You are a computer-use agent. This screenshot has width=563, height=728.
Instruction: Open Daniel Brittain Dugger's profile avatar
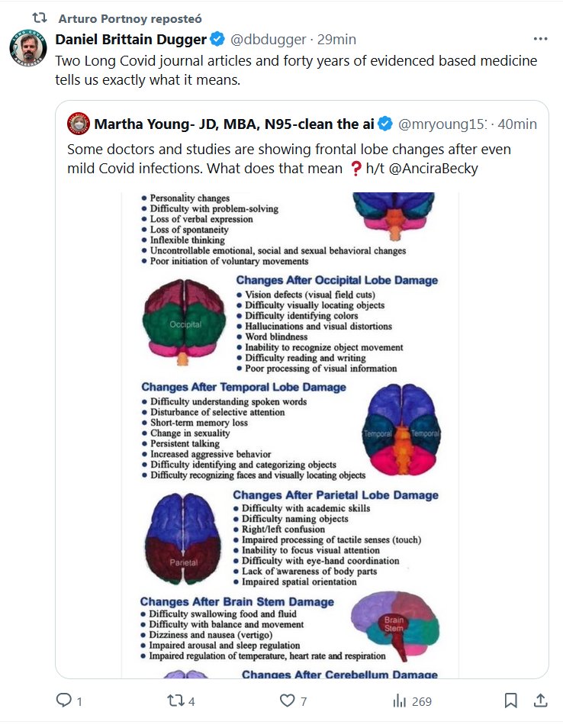[28, 47]
